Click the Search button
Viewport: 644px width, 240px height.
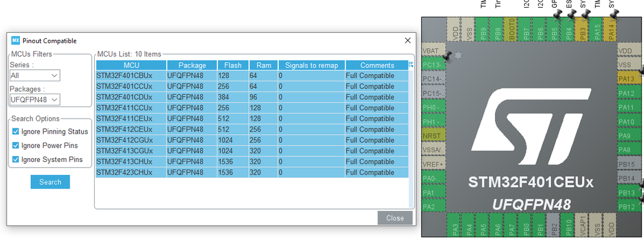[x=50, y=182]
